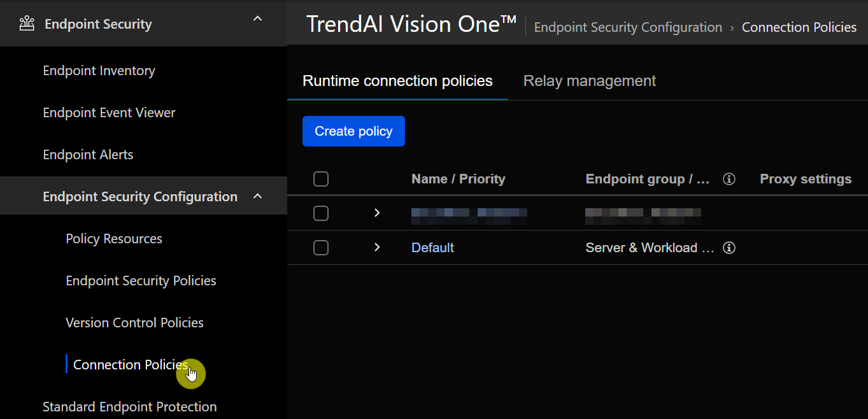868x419 pixels.
Task: Tick the checkbox for the Default policy
Action: coord(321,248)
